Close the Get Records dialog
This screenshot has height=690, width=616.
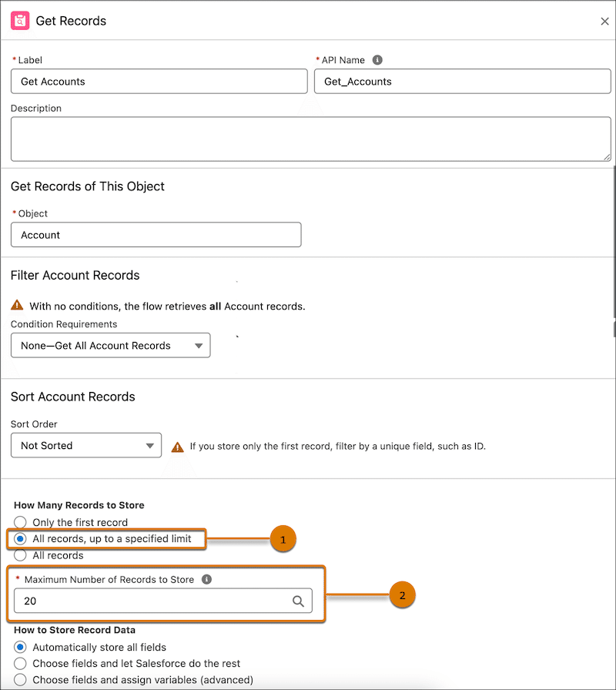[x=604, y=21]
